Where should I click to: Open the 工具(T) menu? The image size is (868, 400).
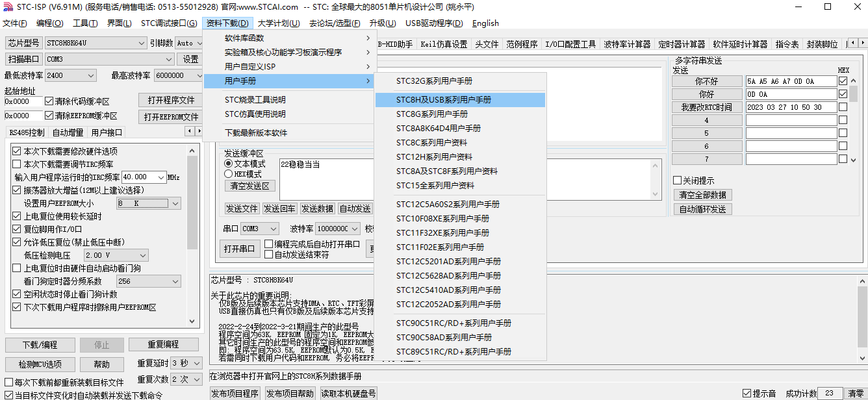pyautogui.click(x=85, y=23)
